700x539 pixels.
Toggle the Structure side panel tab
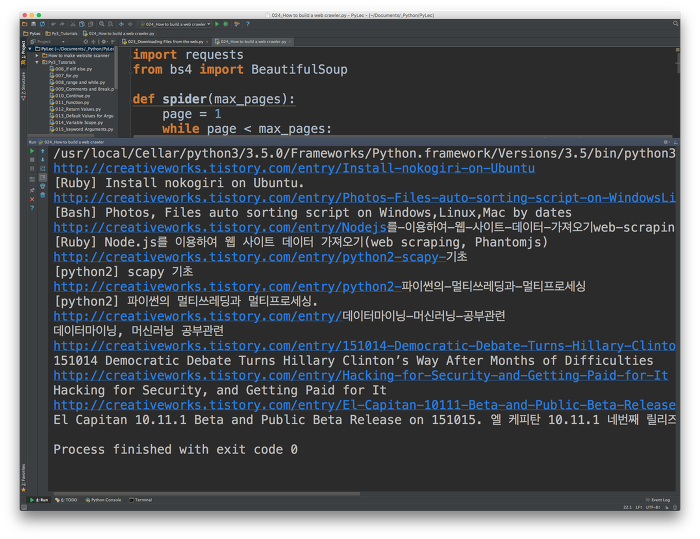pyautogui.click(x=24, y=86)
